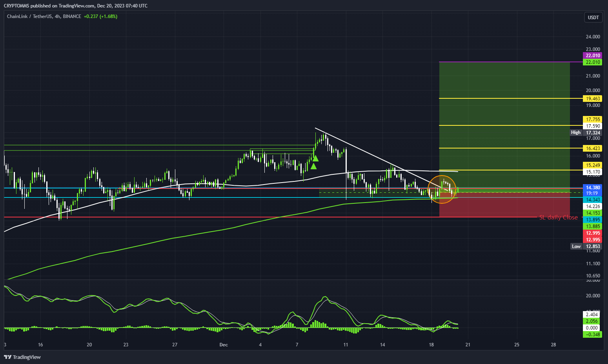608x364 pixels.
Task: Click the yellow 15.249 target label
Action: (593, 165)
